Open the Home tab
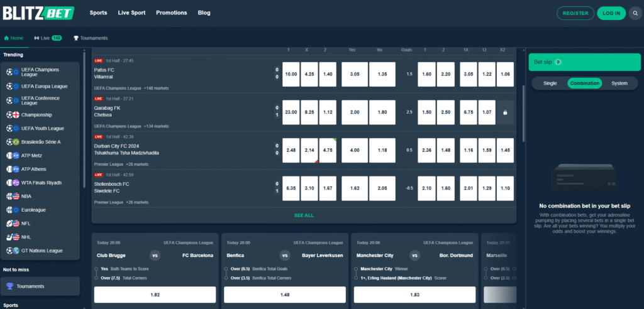The width and height of the screenshot is (644, 309). pyautogui.click(x=14, y=38)
